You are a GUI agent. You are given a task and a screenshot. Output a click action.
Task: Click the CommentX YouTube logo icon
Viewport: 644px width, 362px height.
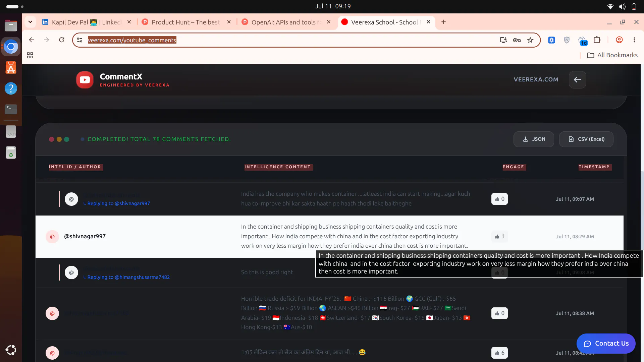(85, 80)
